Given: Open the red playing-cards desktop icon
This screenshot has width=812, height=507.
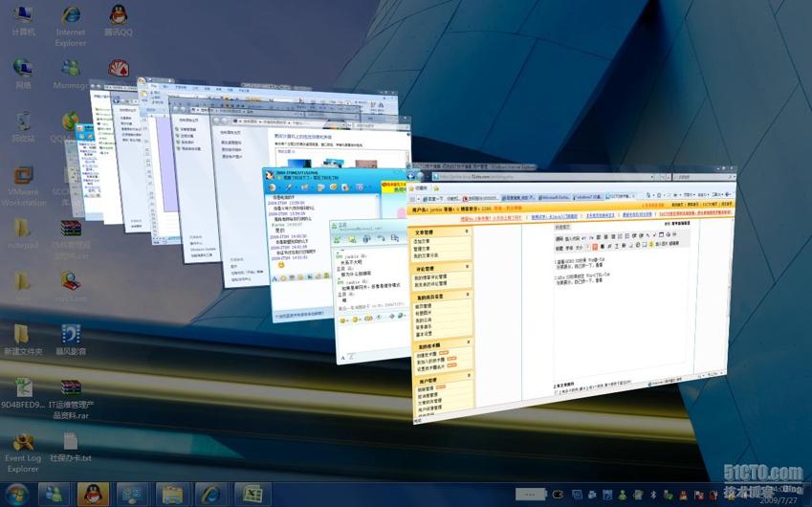Looking at the screenshot, I should click(119, 68).
